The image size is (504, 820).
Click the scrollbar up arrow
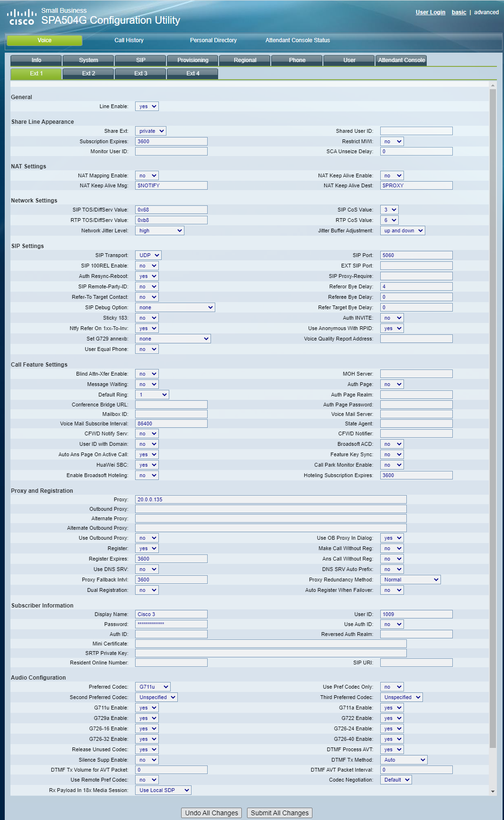tap(493, 85)
